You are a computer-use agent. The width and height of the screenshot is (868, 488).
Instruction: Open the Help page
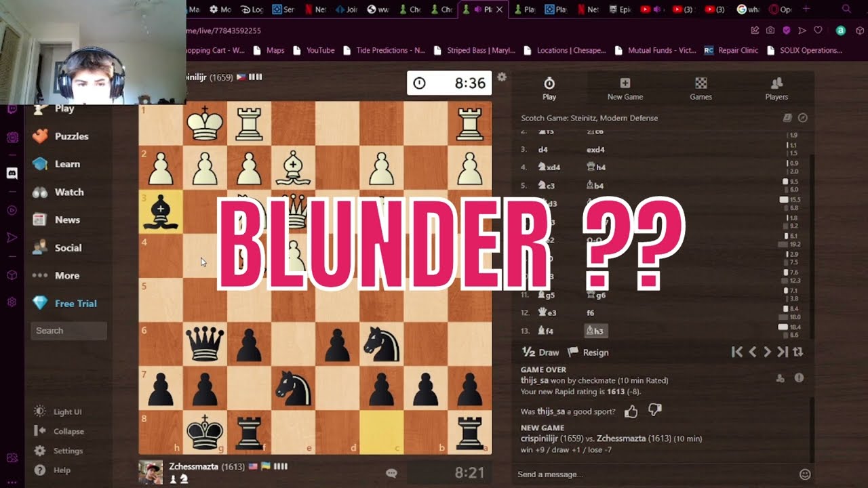[53, 470]
